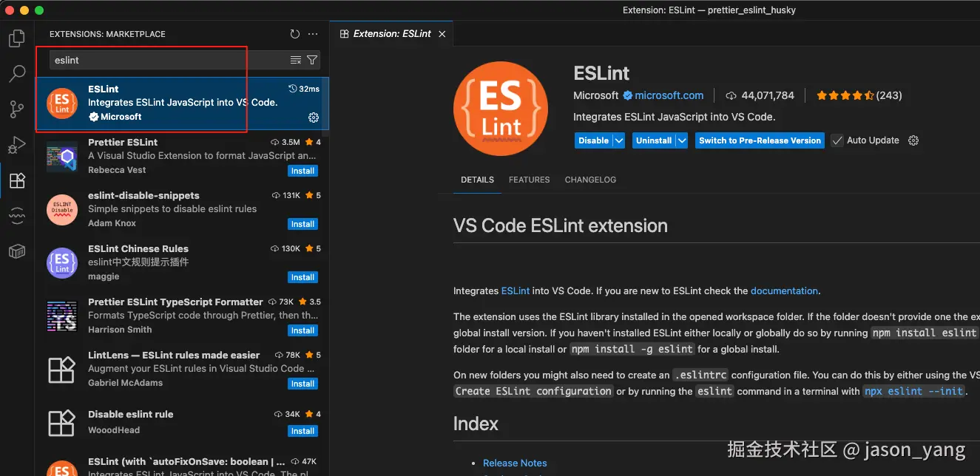
Task: Open the filter extensions funnel icon
Action: 312,60
